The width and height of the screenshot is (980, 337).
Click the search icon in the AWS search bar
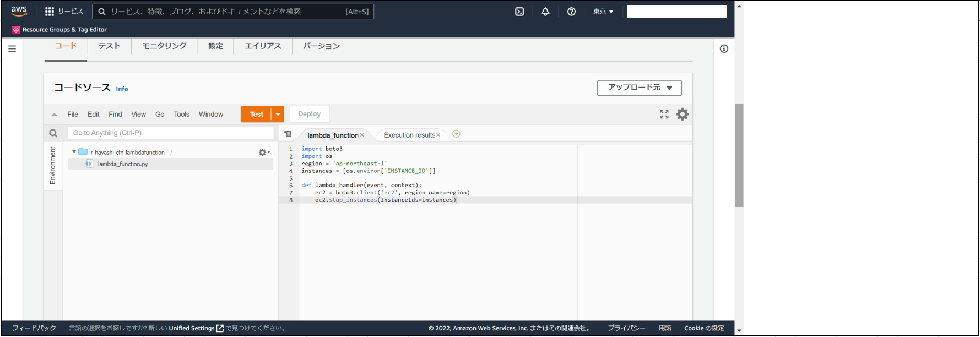102,12
